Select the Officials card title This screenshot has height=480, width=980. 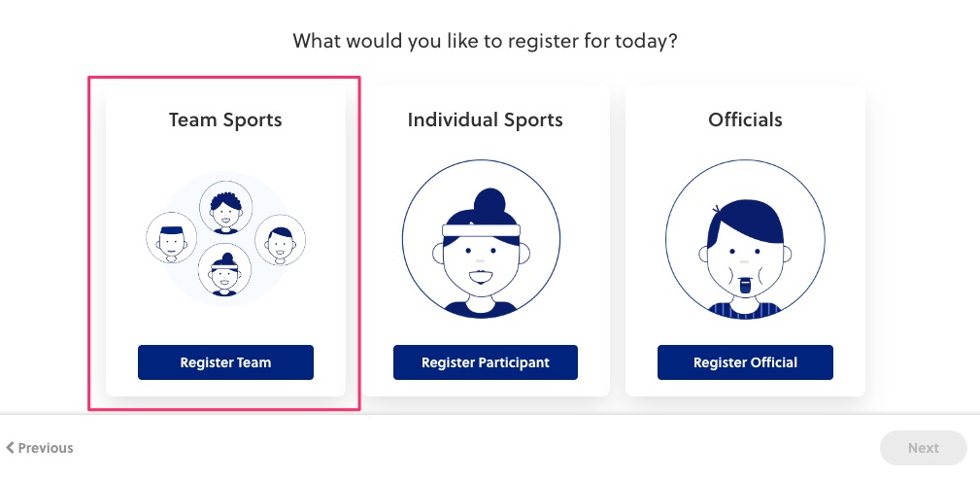pos(745,120)
